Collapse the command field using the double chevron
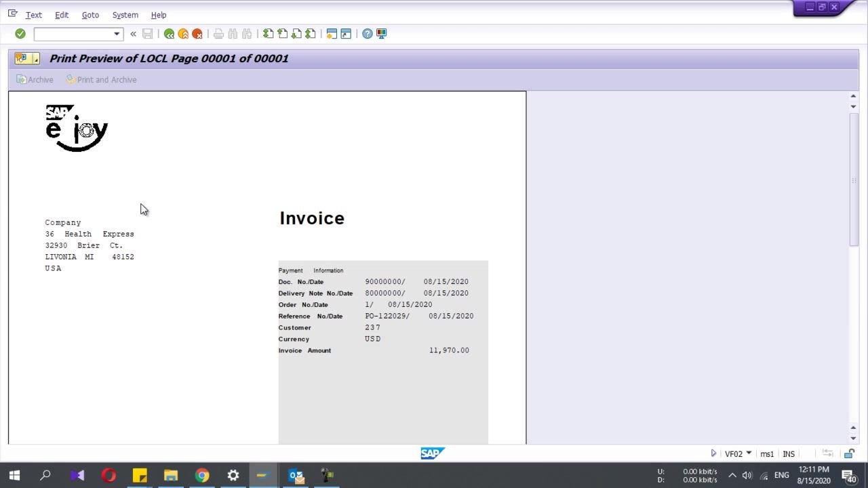Viewport: 868px width, 488px height. point(133,34)
